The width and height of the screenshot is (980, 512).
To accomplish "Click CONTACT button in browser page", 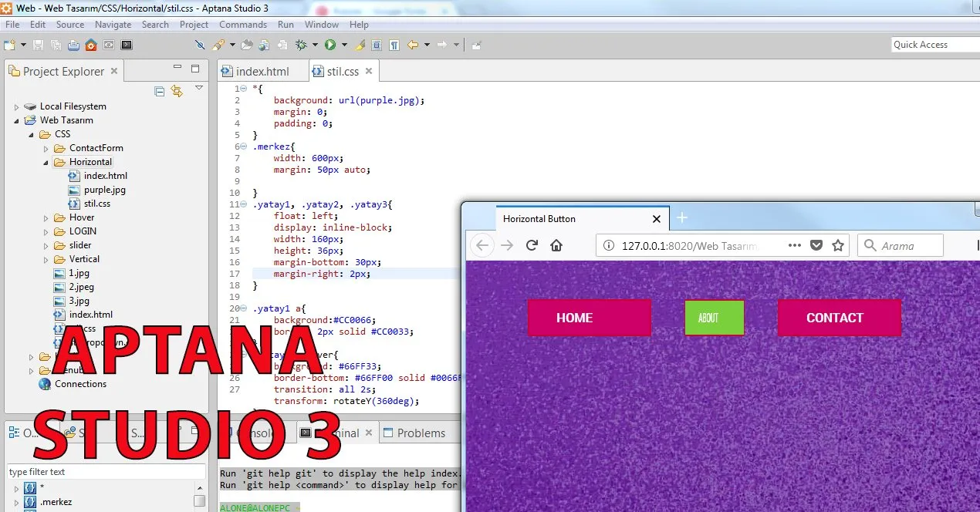I will point(840,318).
